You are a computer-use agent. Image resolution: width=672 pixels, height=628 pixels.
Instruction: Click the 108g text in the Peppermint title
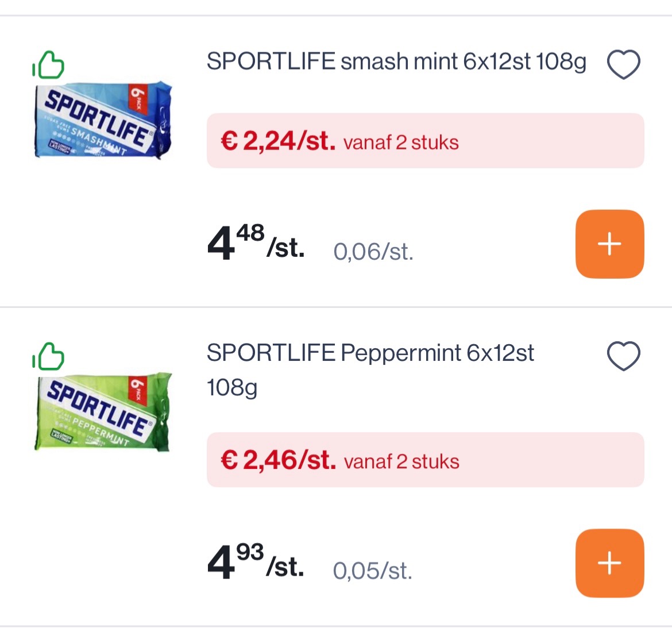click(232, 388)
